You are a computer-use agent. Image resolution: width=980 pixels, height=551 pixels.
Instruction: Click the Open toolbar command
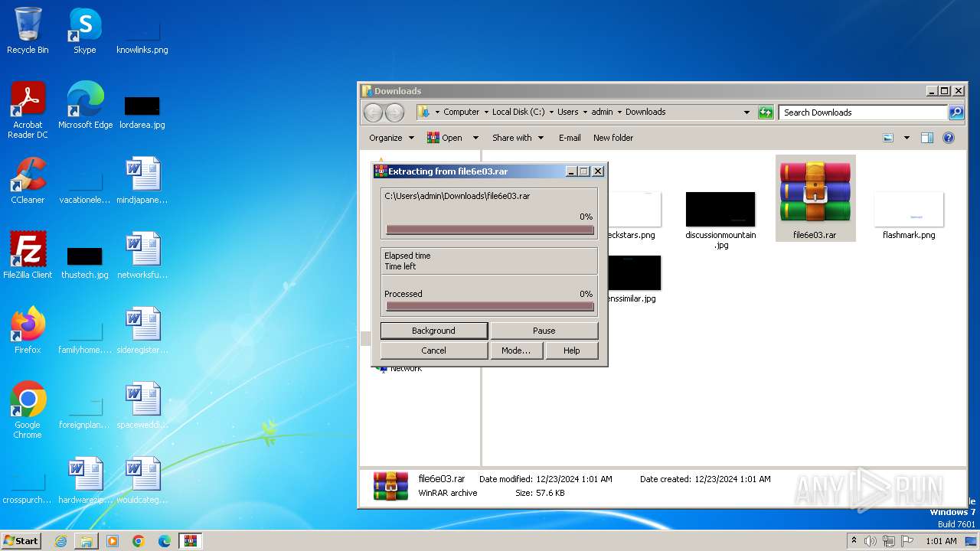445,138
